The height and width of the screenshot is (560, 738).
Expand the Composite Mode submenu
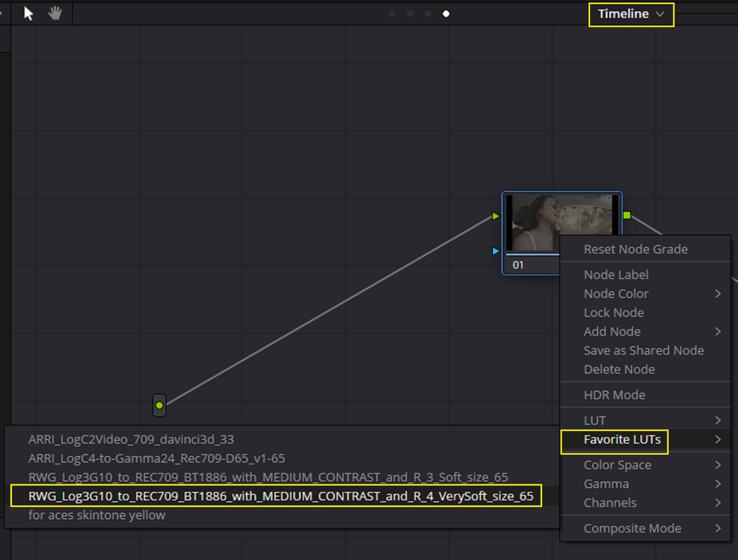click(646, 528)
